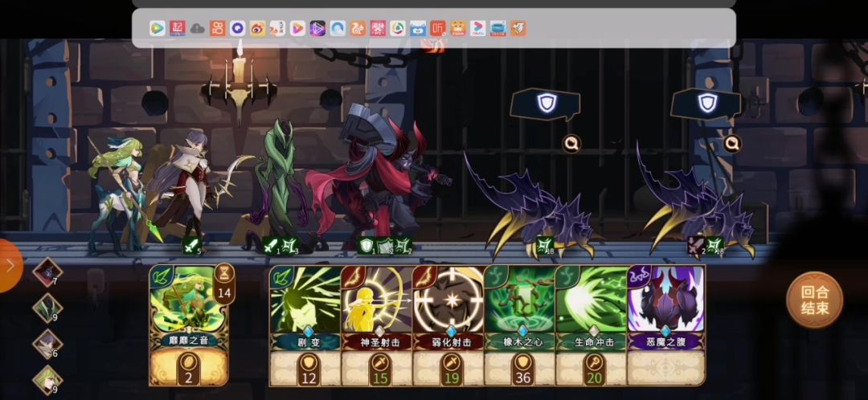
Task: Tap the second enemy's shield intent icon
Action: (706, 104)
